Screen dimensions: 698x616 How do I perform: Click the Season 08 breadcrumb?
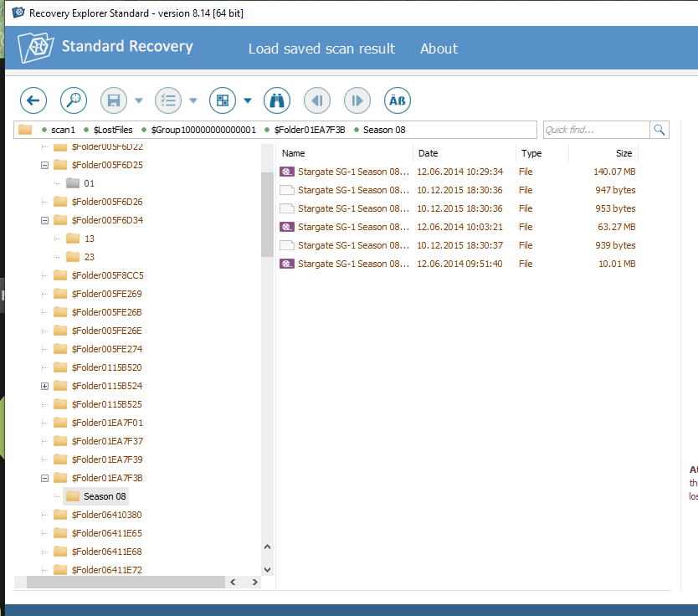384,130
